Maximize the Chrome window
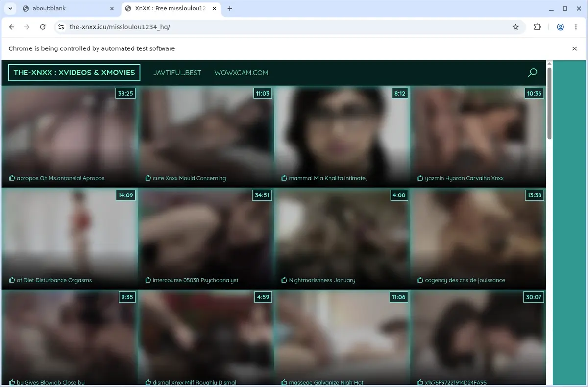Image resolution: width=588 pixels, height=387 pixels. [565, 8]
